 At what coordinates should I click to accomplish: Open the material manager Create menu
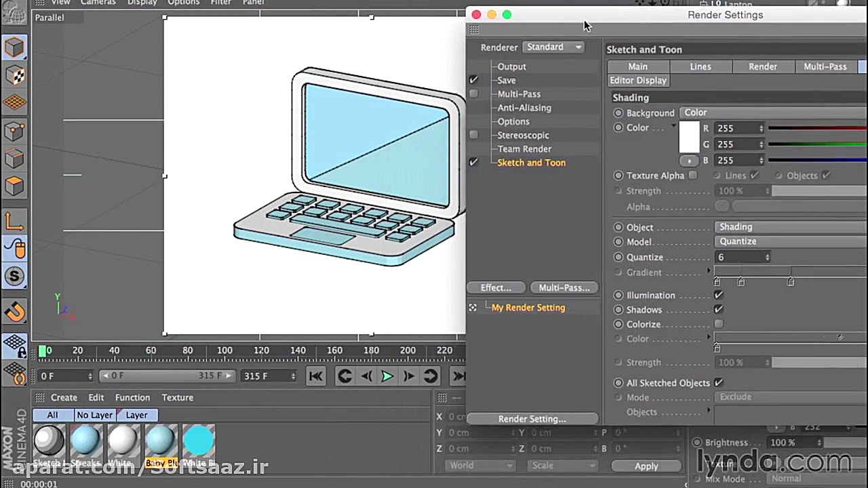coord(64,398)
